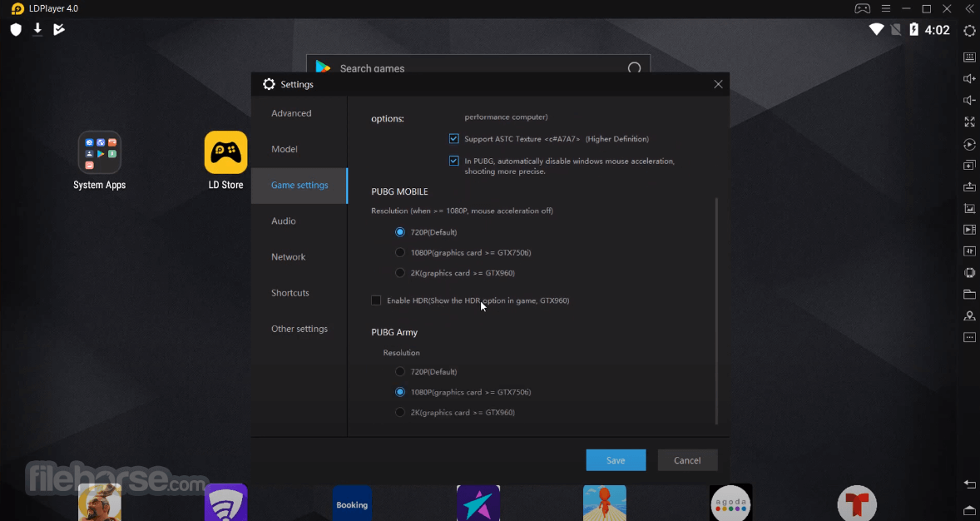Save the settings changes
Image resolution: width=980 pixels, height=521 pixels.
[616, 460]
